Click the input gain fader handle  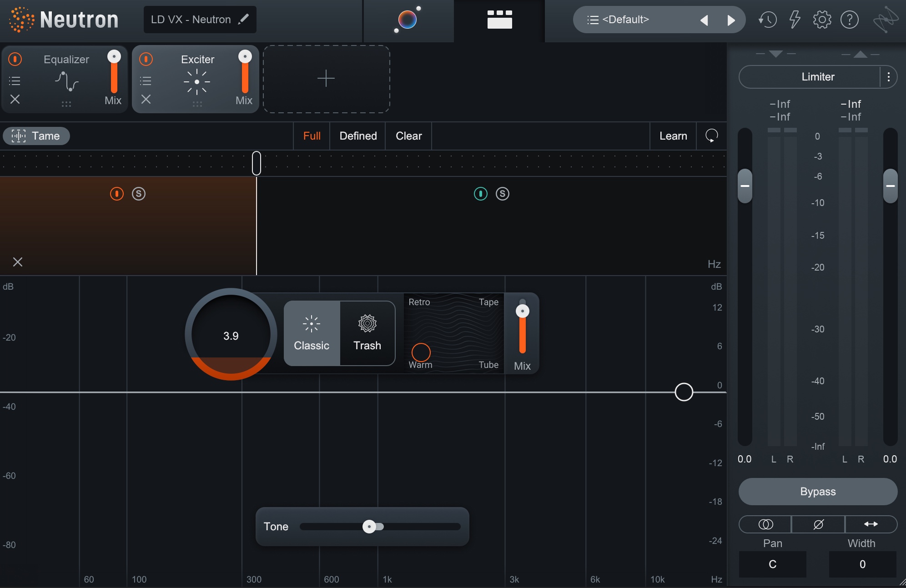(x=745, y=186)
